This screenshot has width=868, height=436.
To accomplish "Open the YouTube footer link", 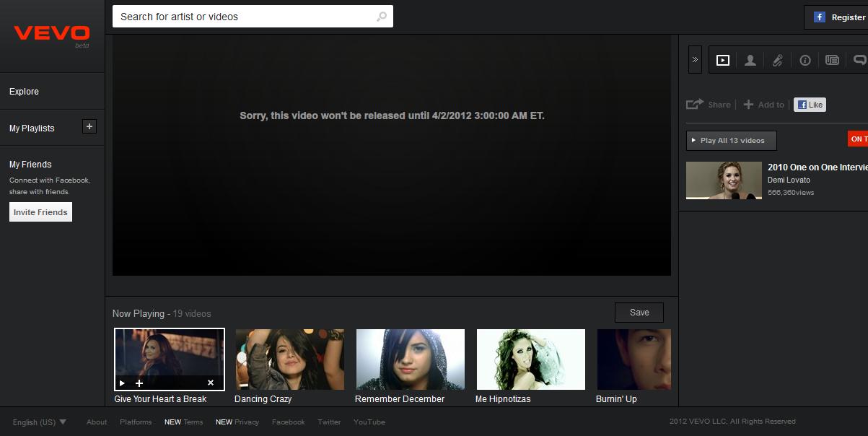I will coord(369,422).
